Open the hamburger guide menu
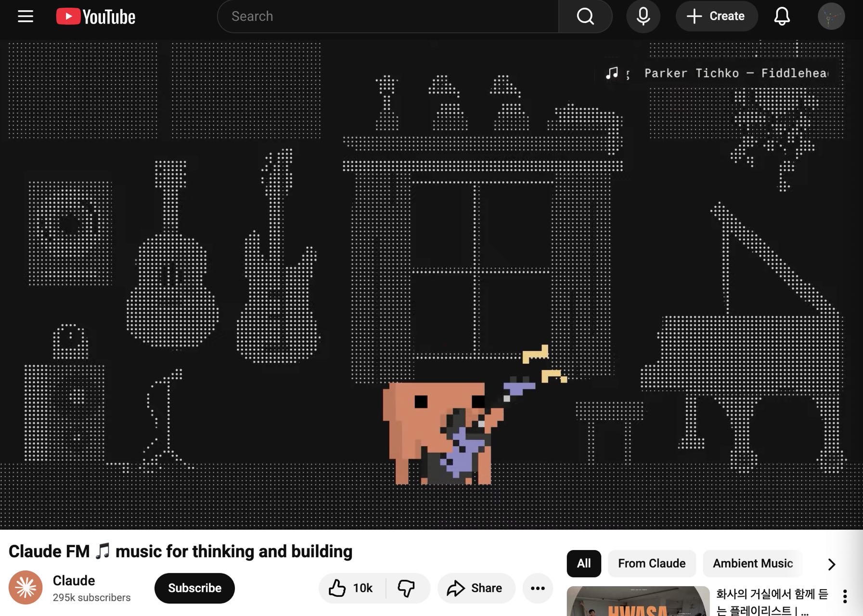 pos(26,16)
